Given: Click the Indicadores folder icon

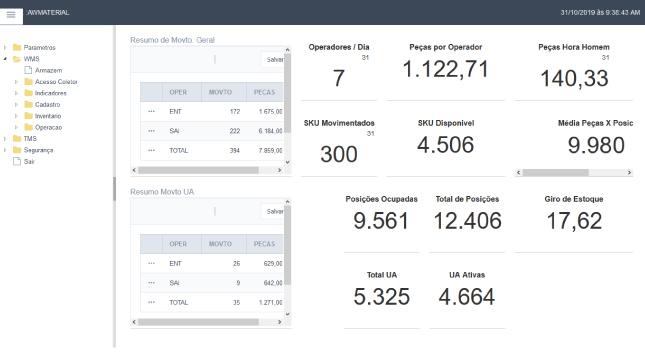Looking at the screenshot, I should [x=28, y=93].
